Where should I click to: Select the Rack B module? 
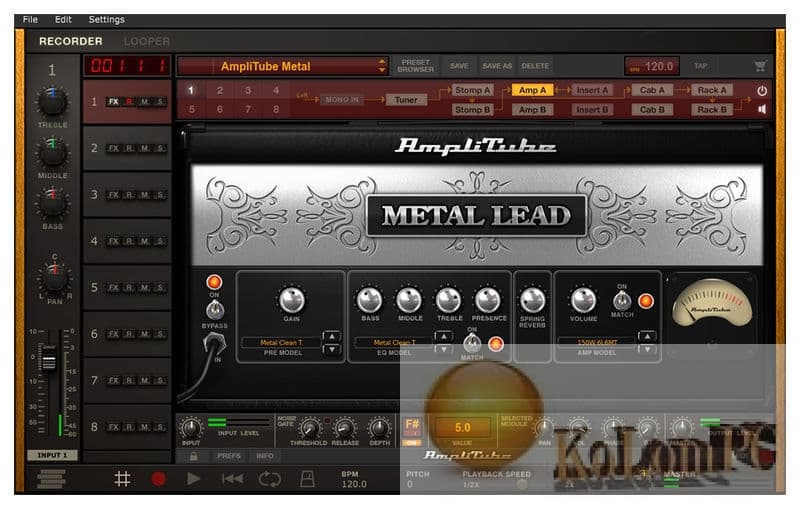click(x=712, y=110)
